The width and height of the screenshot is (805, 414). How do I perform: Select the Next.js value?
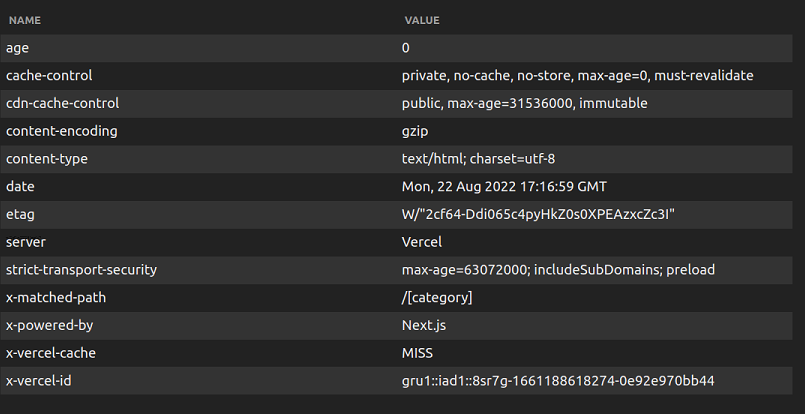(x=424, y=326)
